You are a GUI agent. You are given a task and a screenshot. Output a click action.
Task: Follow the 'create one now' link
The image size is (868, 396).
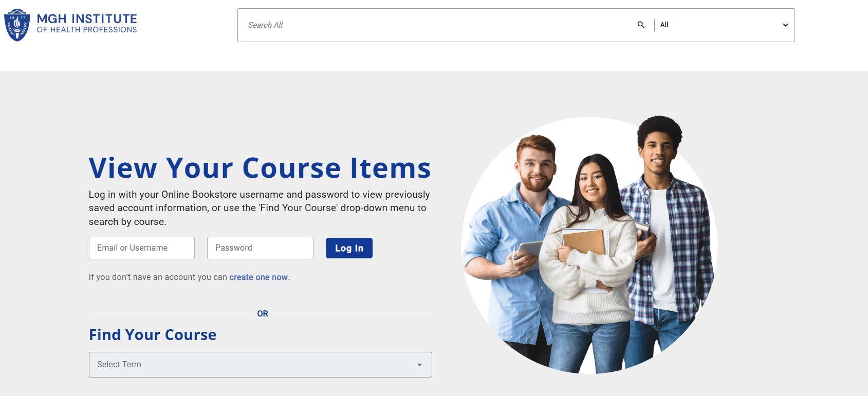pos(258,277)
